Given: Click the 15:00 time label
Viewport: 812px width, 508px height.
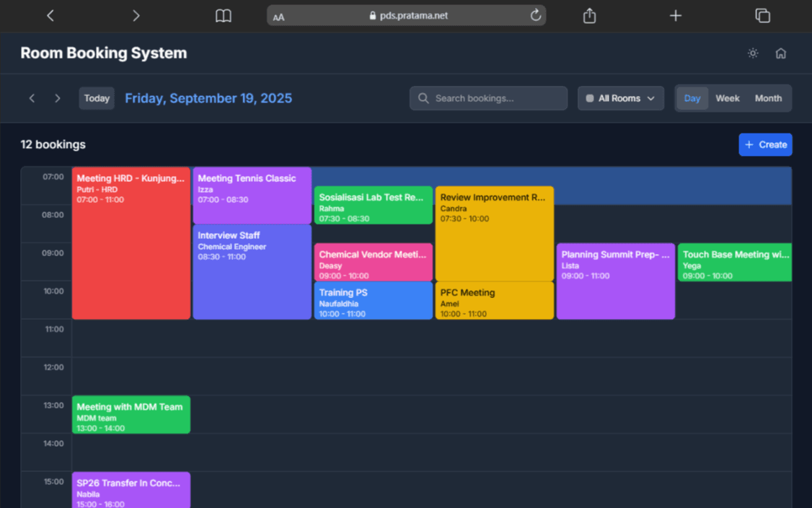Looking at the screenshot, I should [x=53, y=481].
